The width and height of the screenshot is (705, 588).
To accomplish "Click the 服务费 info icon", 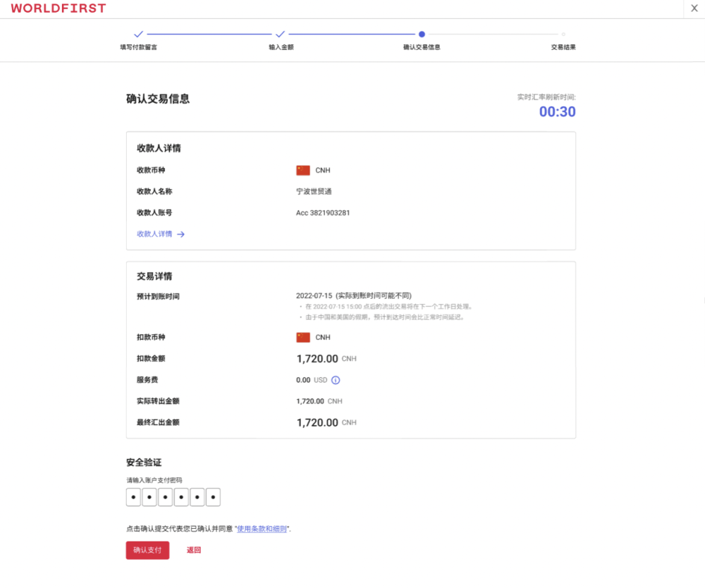I will click(336, 380).
